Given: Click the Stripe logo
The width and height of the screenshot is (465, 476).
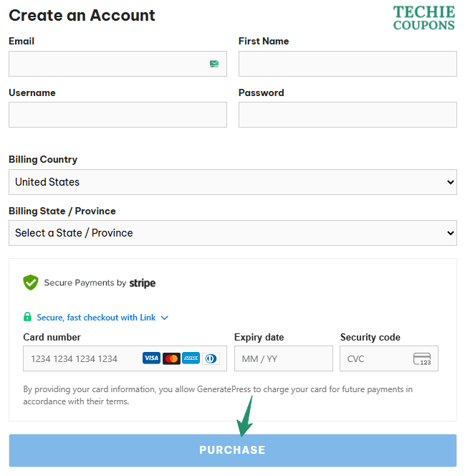Looking at the screenshot, I should pyautogui.click(x=142, y=283).
